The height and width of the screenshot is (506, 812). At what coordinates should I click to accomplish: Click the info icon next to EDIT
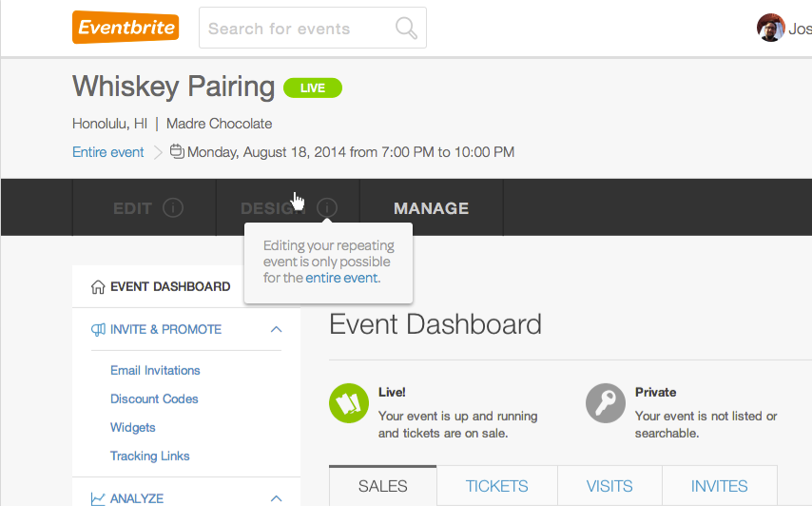tap(173, 207)
